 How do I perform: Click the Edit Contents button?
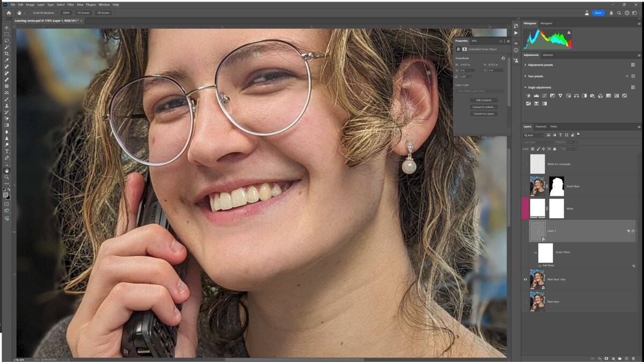(x=483, y=100)
